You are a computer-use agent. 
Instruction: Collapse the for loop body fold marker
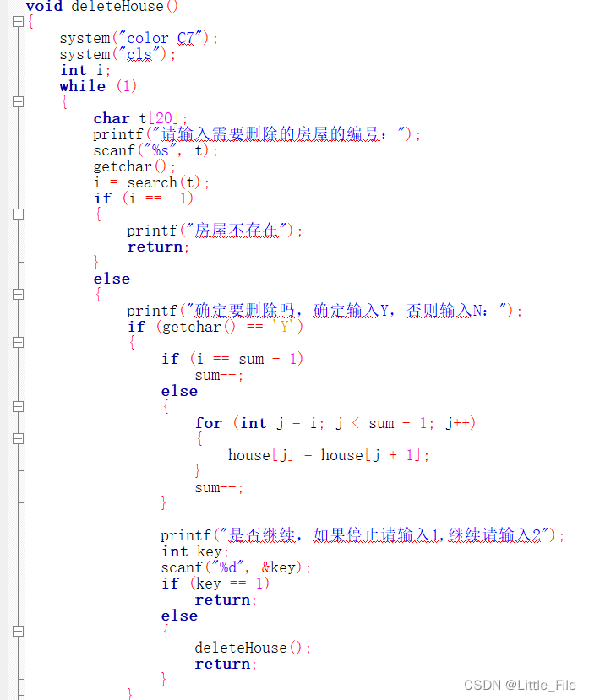tap(18, 439)
